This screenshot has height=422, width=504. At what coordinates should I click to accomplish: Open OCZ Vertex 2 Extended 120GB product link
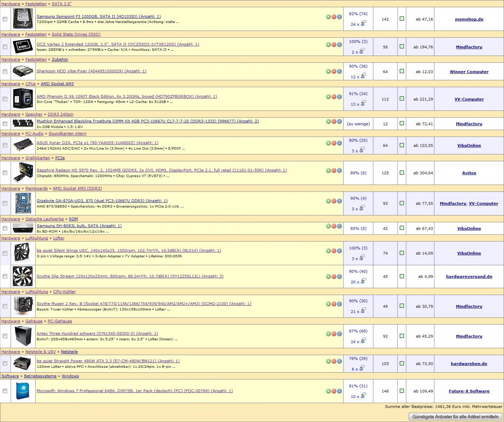pos(118,44)
